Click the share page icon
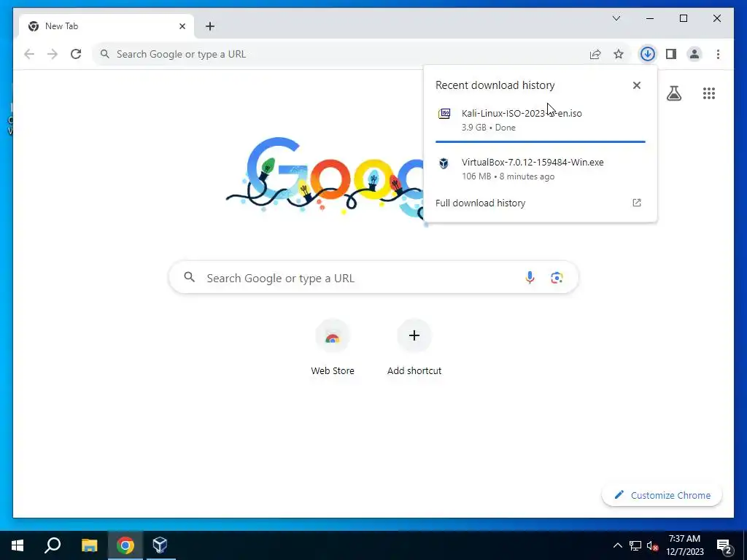Viewport: 747px width, 560px height. point(595,54)
